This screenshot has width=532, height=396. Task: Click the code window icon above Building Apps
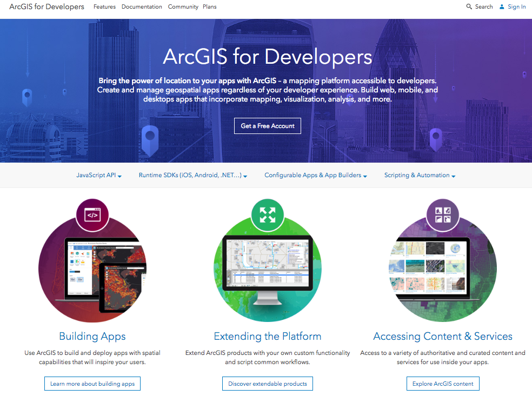[x=92, y=215]
